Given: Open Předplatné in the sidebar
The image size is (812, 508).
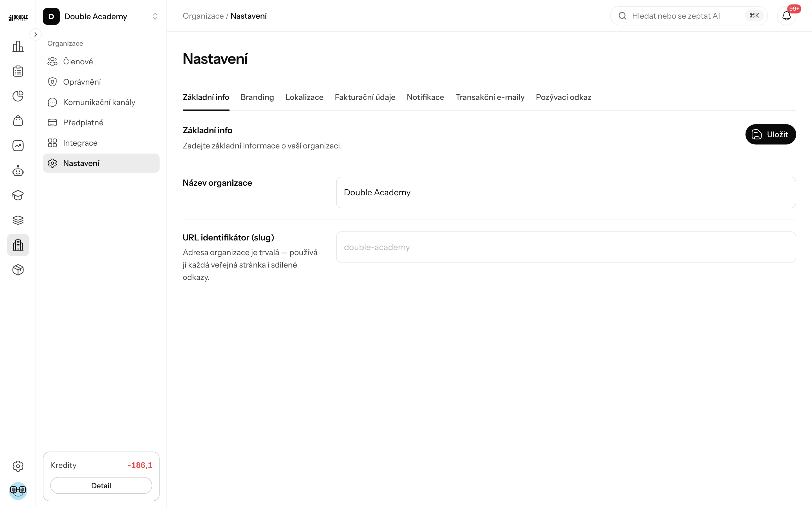Looking at the screenshot, I should tap(101, 123).
